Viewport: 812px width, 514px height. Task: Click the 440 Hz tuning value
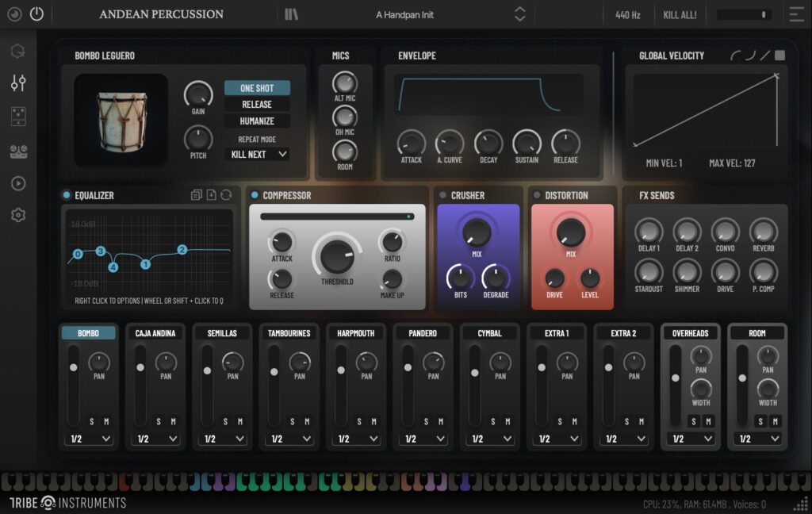(x=628, y=15)
